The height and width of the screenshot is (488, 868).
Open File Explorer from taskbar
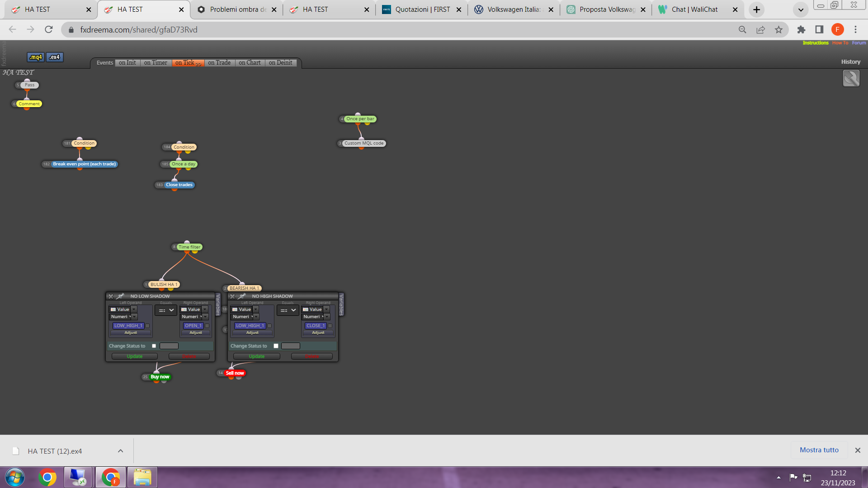[x=142, y=478]
